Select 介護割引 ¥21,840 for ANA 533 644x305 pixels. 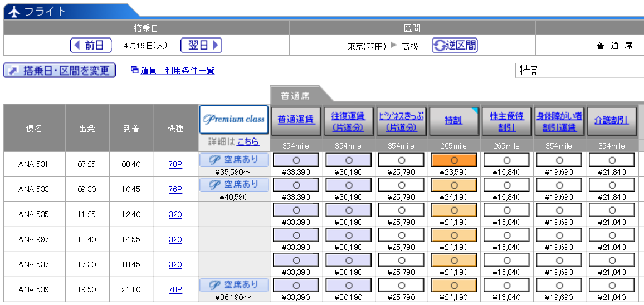click(x=612, y=185)
